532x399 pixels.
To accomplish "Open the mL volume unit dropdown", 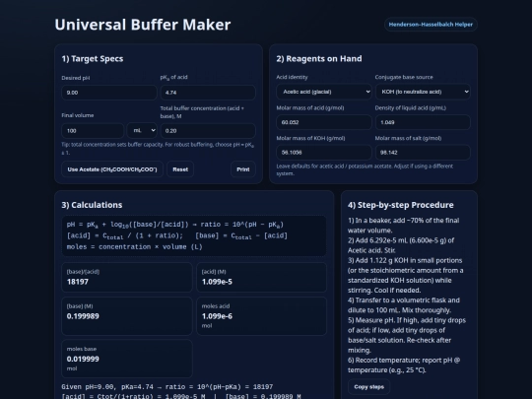I will pos(142,131).
